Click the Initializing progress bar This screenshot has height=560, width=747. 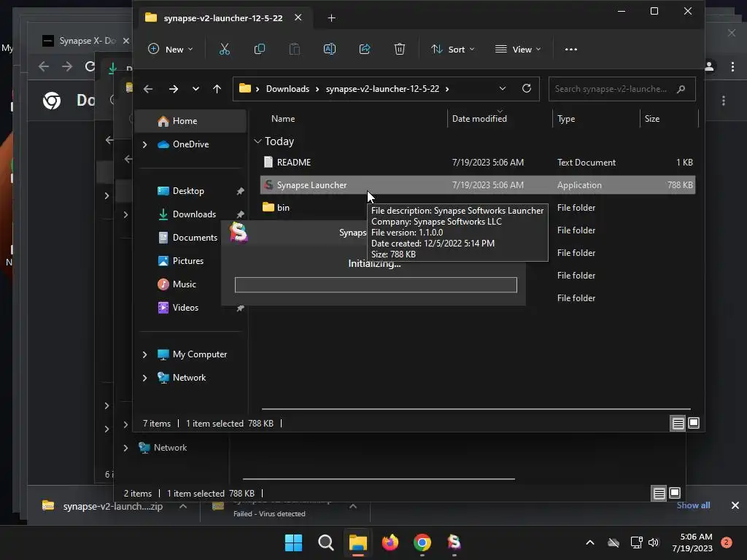pyautogui.click(x=376, y=285)
